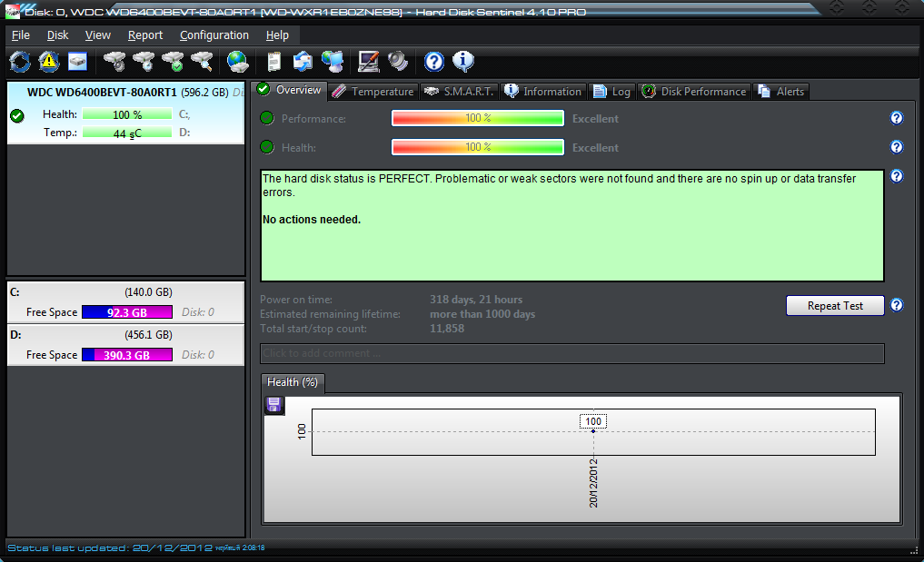Click the start/stop count value 11,858
924x562 pixels.
tap(447, 329)
